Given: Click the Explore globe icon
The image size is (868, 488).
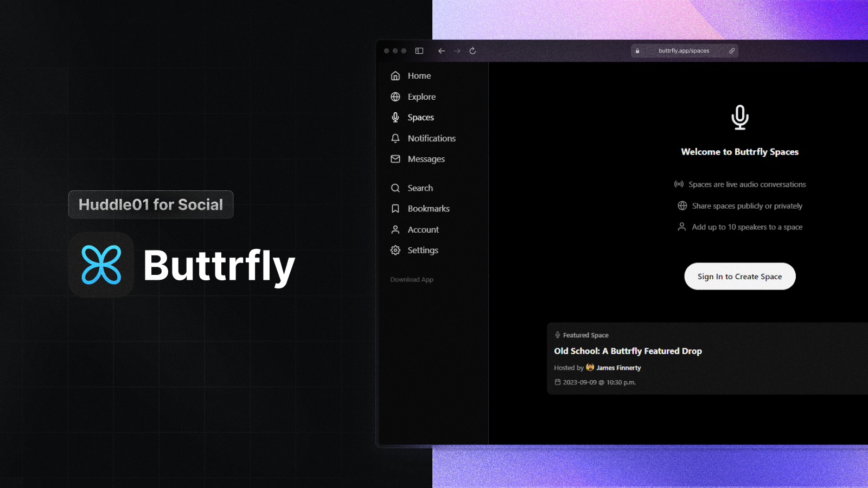Looking at the screenshot, I should pyautogui.click(x=395, y=97).
